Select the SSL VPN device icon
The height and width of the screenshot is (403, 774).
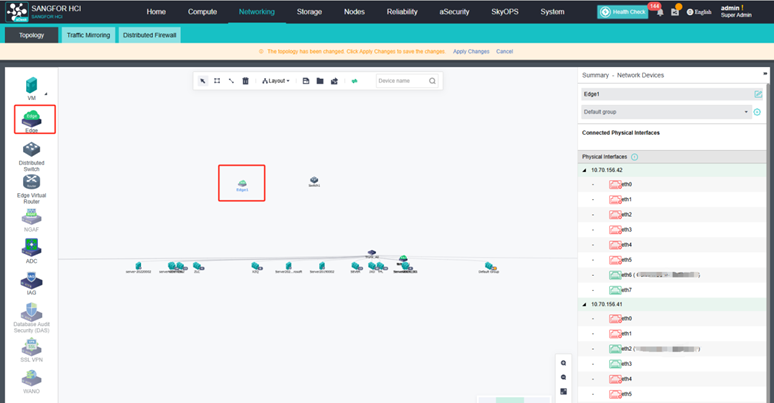point(32,347)
